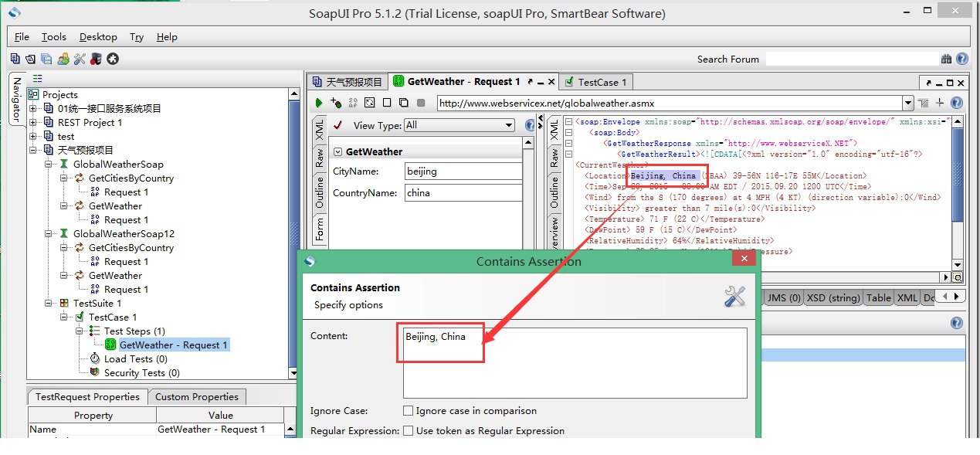Click the plus icon right of endpoint URL

(940, 103)
